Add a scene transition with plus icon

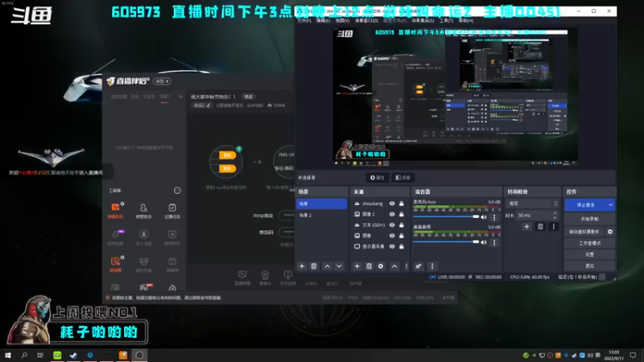pyautogui.click(x=527, y=227)
